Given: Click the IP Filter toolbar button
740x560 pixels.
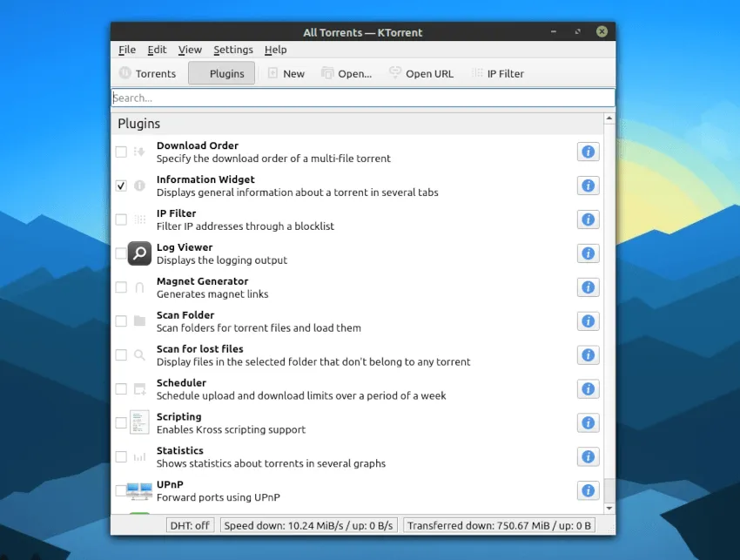Looking at the screenshot, I should coord(497,74).
